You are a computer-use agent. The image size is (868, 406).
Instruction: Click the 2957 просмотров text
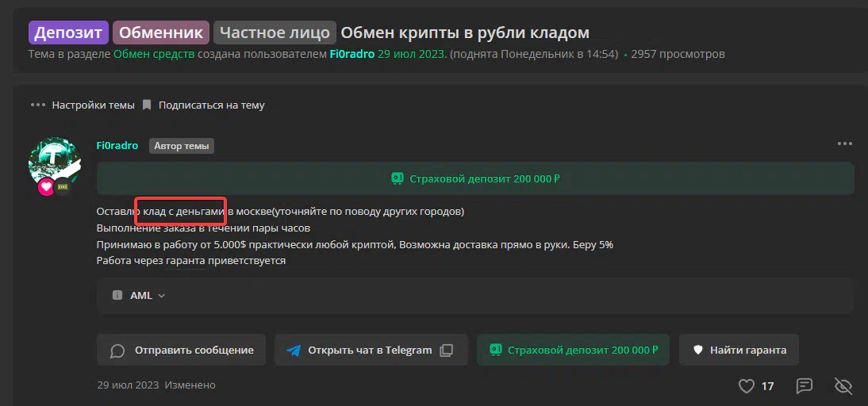coord(678,54)
